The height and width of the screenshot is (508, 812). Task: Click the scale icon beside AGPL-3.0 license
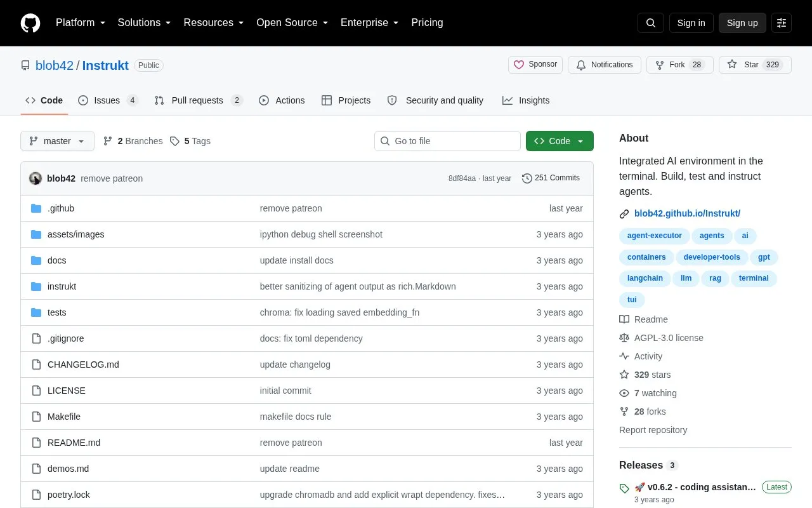[x=624, y=338]
